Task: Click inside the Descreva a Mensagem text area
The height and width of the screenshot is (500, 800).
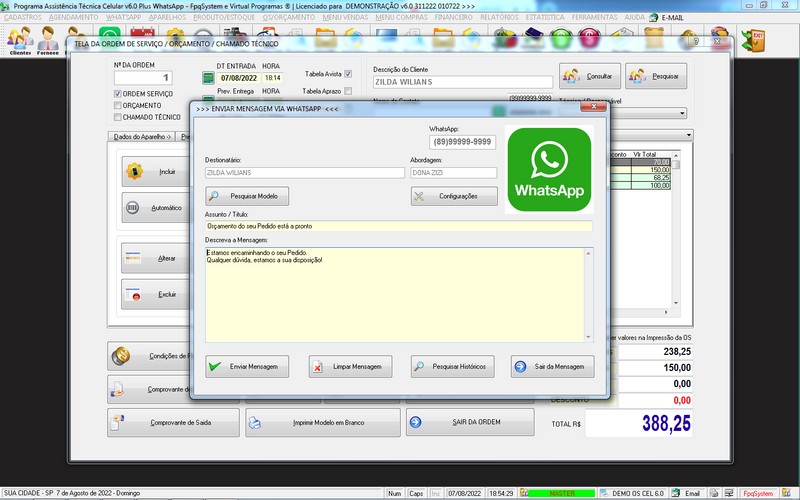Action: (395, 295)
